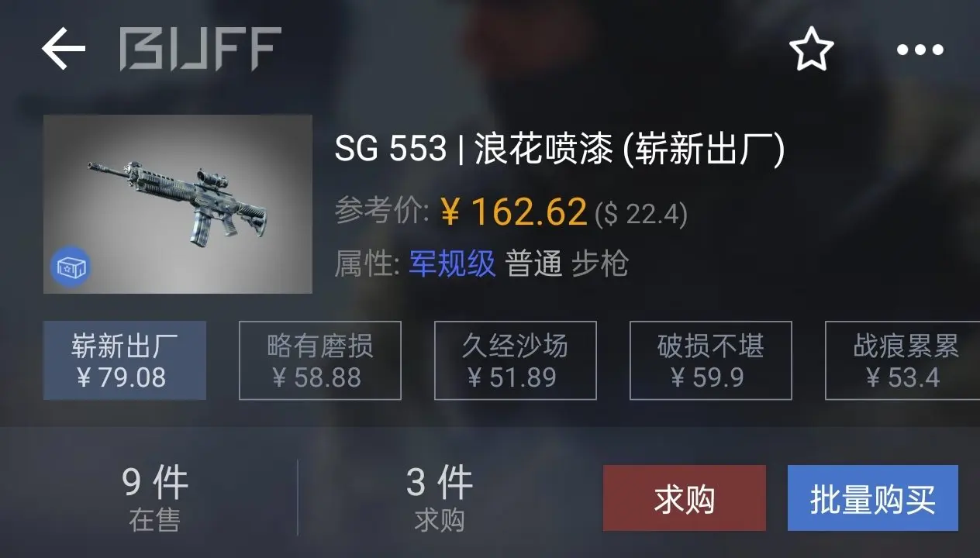Open the three-dot more options menu

click(920, 50)
